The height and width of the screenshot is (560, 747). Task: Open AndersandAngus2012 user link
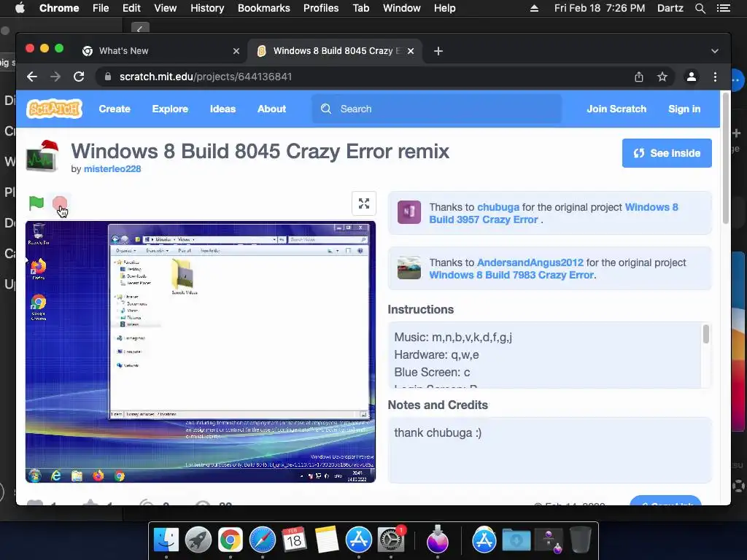point(530,262)
